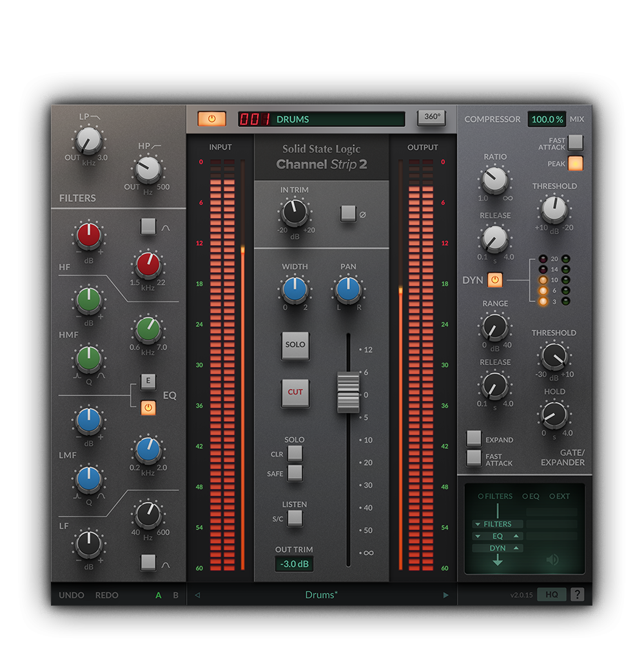644x645 pixels.
Task: Toggle the LF bell shape button
Action: click(x=148, y=562)
